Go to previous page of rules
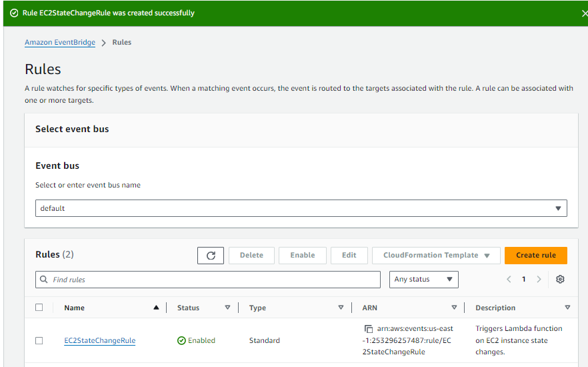588x367 pixels. (x=509, y=280)
